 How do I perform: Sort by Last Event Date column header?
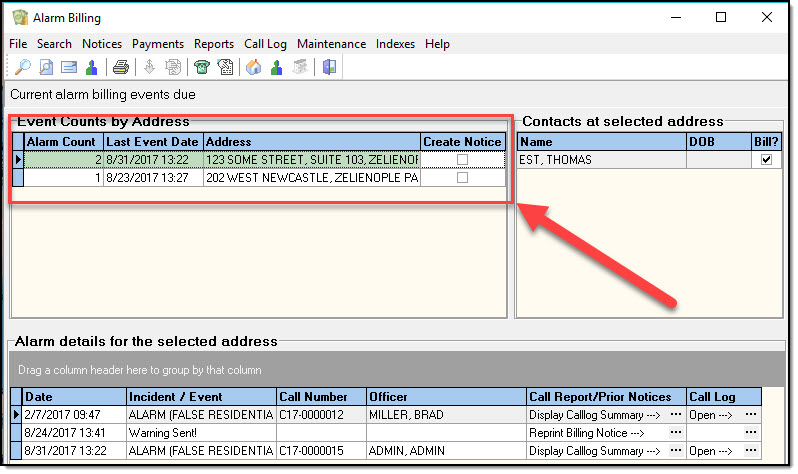point(153,142)
